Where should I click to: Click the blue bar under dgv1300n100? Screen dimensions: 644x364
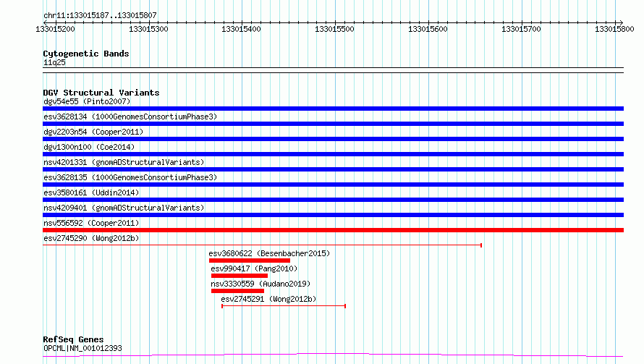333,154
